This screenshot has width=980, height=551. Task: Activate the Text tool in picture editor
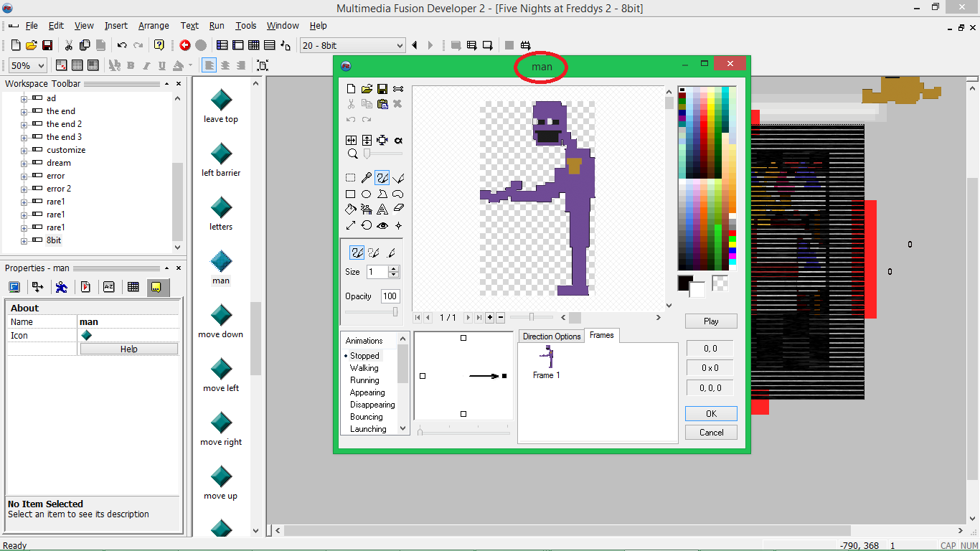(382, 209)
